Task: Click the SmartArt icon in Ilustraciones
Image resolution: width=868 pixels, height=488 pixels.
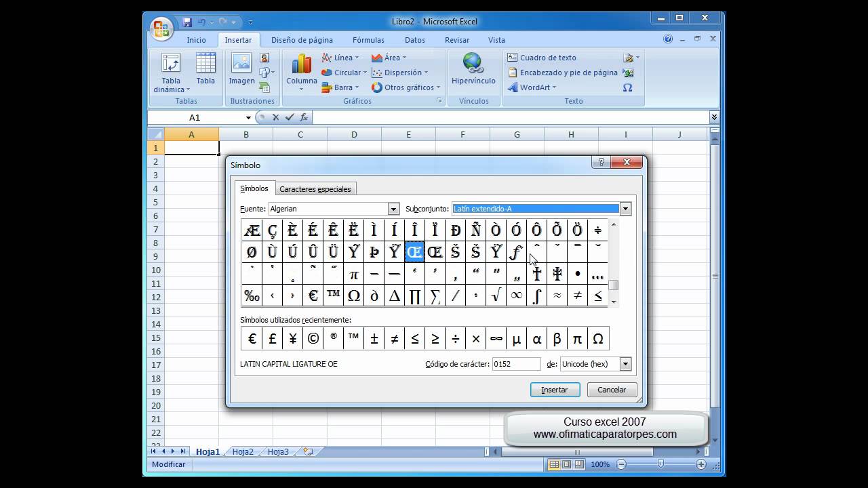Action: click(x=264, y=87)
